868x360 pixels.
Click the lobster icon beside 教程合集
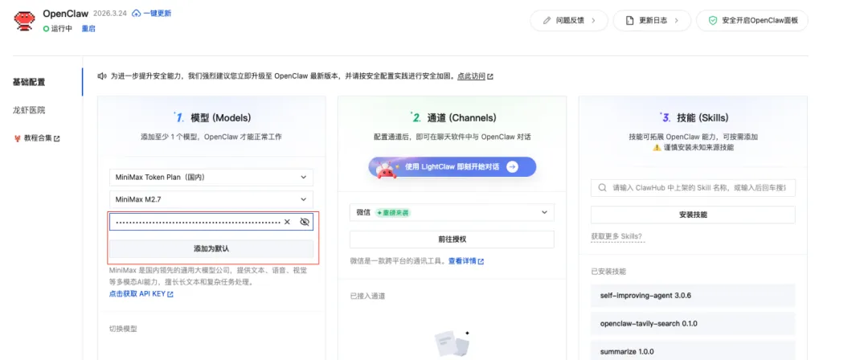17,138
